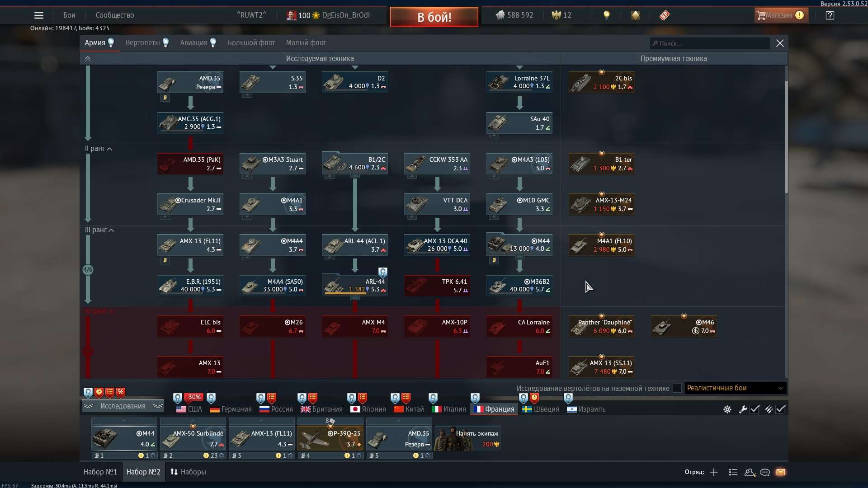The image size is (868, 488).
Task: Click the squad member list icon
Action: click(732, 472)
